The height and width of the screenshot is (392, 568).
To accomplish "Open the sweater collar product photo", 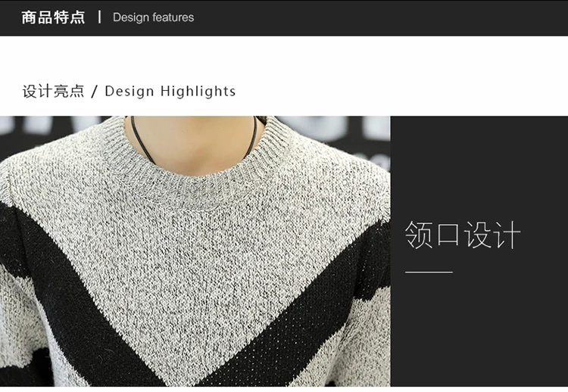I will (x=195, y=251).
